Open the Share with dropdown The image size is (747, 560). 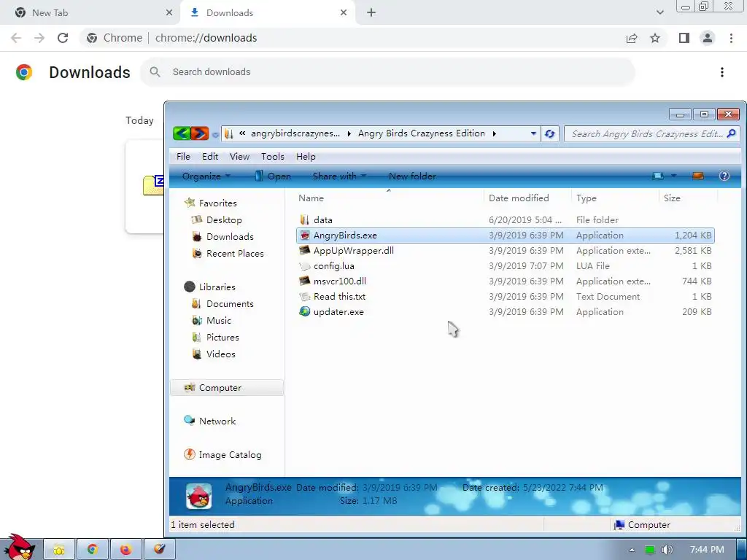tap(340, 176)
